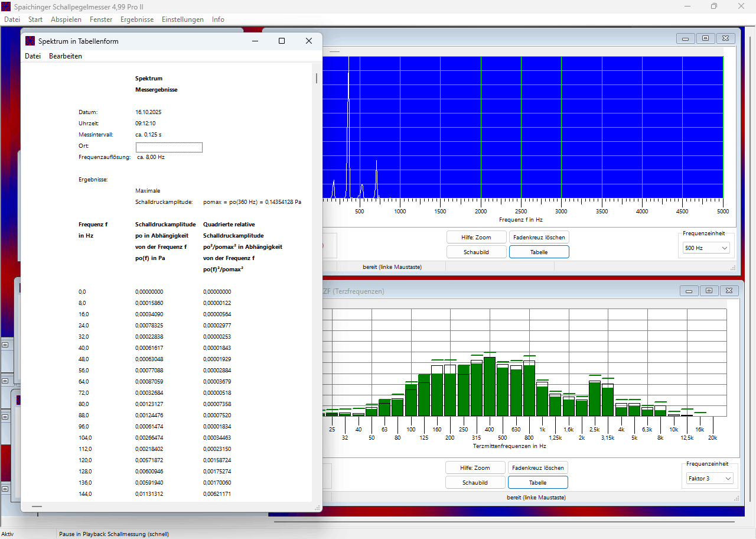Open the Abspielen menu
Screen dimensions: 756x539
pos(66,20)
